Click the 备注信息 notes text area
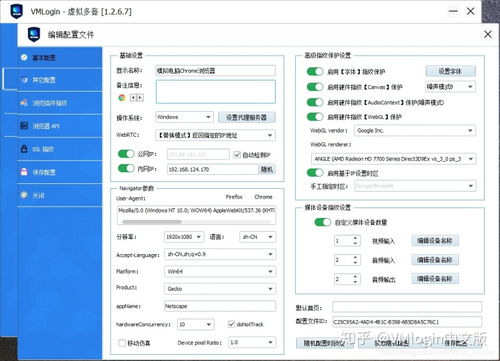500x361 pixels. tap(215, 91)
